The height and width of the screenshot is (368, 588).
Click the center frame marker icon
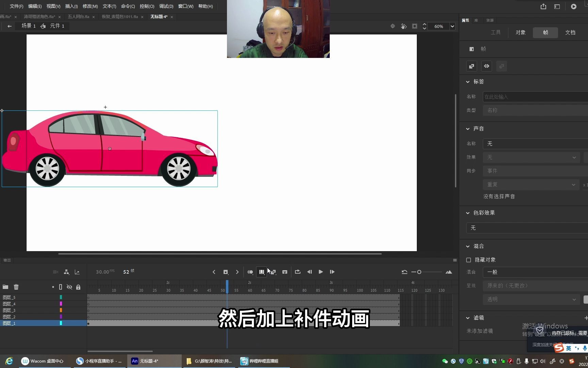(x=285, y=272)
